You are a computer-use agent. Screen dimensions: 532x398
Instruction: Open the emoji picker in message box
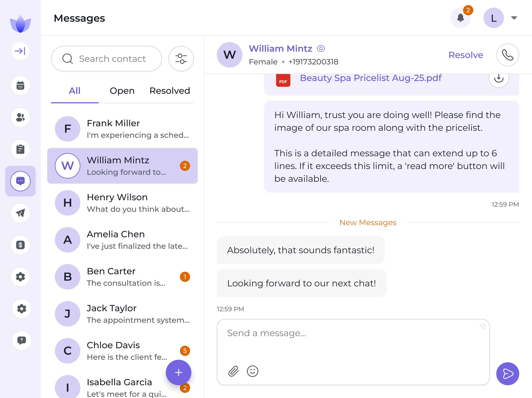pyautogui.click(x=252, y=371)
